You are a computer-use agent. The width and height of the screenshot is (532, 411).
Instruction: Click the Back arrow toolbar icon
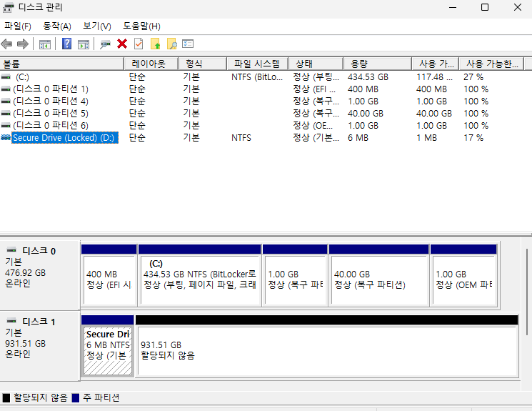point(7,44)
